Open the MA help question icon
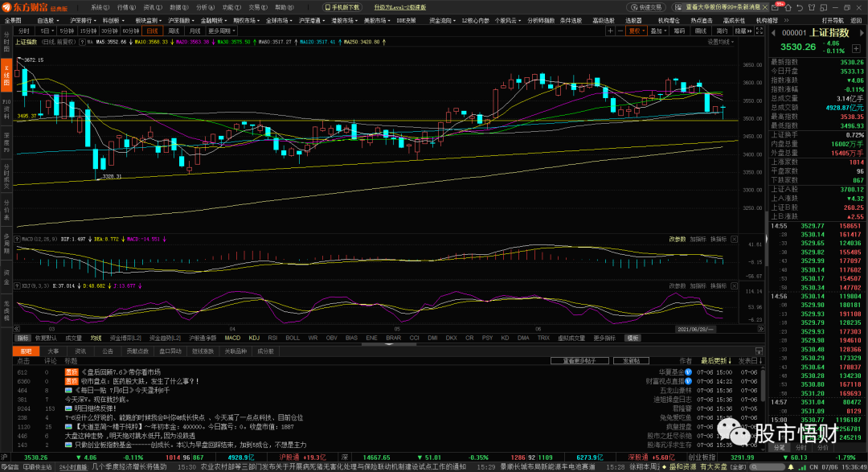This screenshot has width=868, height=472. pyautogui.click(x=82, y=42)
